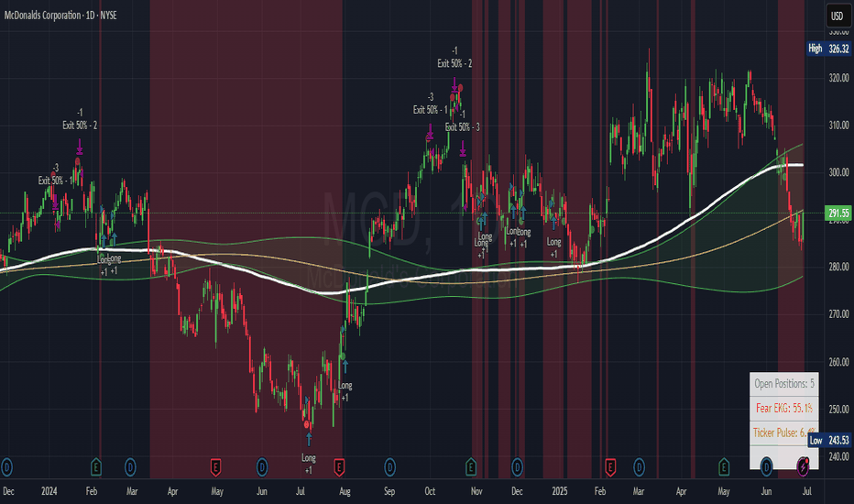
Task: Click the green earnings marker above Feb 2024
Action: [96, 467]
